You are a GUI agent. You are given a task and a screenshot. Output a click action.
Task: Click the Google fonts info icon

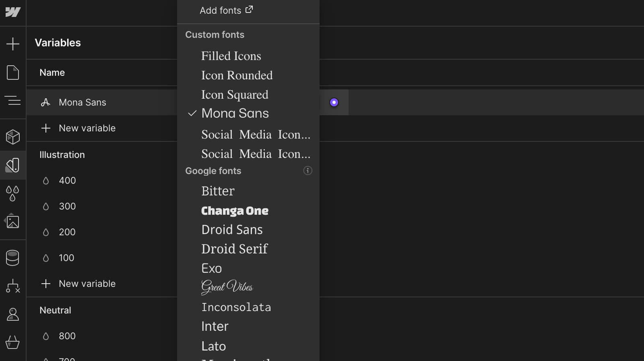tap(308, 170)
